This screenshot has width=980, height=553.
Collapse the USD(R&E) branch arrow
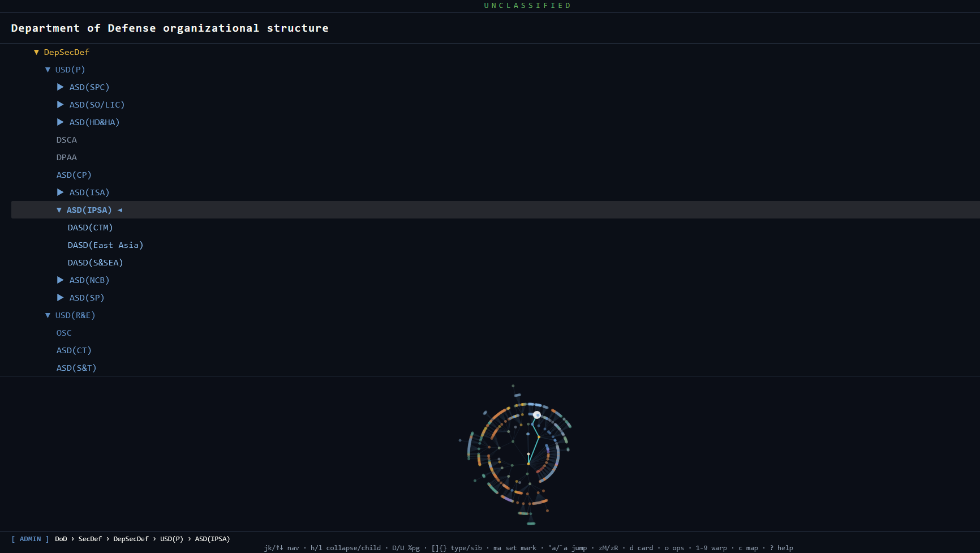[x=48, y=315]
